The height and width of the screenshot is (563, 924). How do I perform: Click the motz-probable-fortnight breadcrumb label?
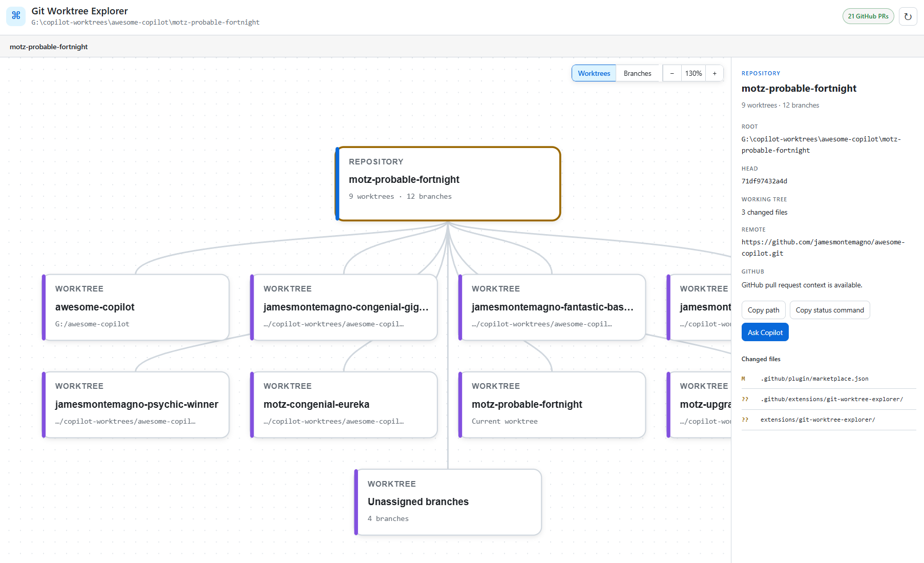click(49, 47)
